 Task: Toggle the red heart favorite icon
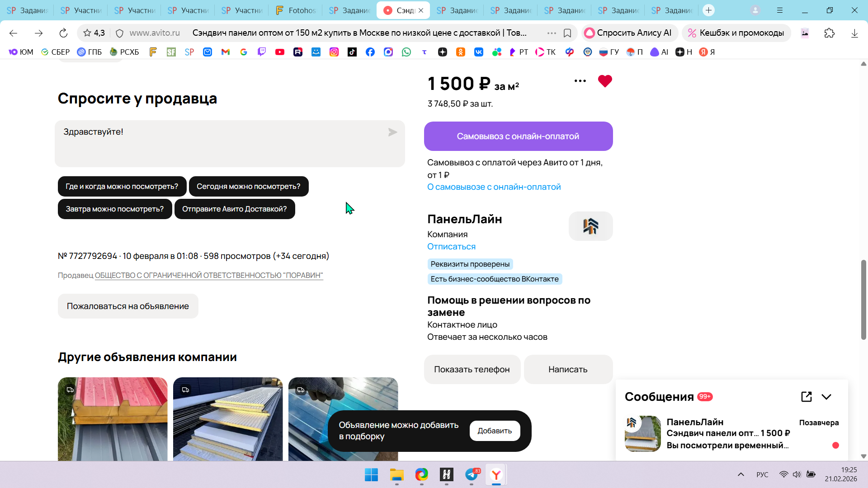coord(604,81)
